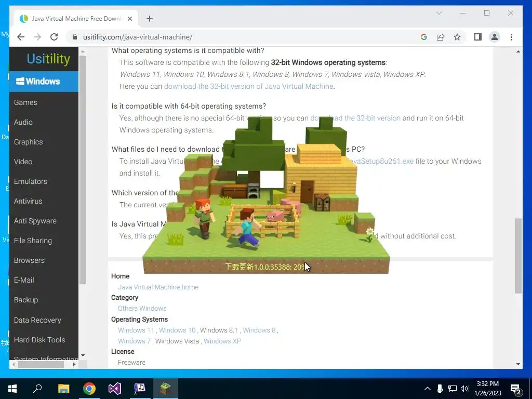Open the Java Virtual Machine home link
The image size is (532, 399).
click(158, 287)
